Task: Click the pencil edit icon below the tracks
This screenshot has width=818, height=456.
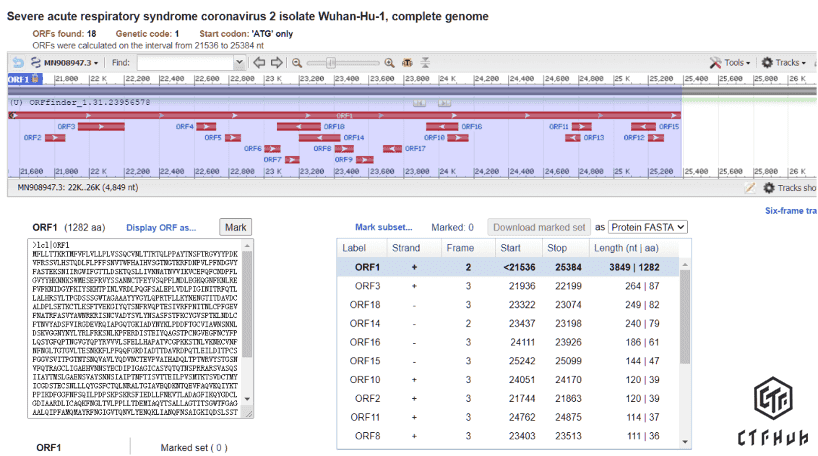Action: click(x=750, y=187)
